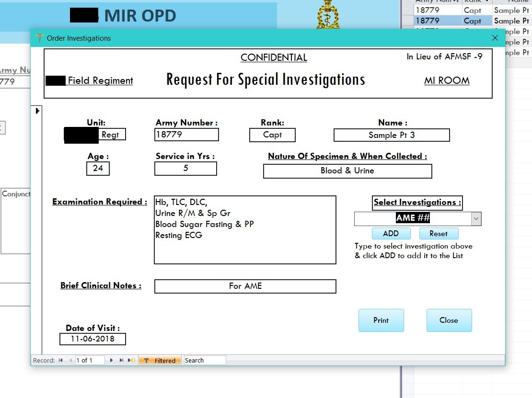Close the Order Investigations dialog window
Screen dimensions: 532x398
[x=495, y=38]
